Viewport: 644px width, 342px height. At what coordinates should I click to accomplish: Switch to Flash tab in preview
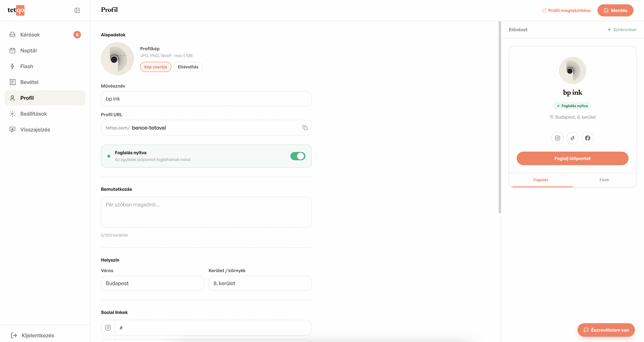(x=604, y=180)
